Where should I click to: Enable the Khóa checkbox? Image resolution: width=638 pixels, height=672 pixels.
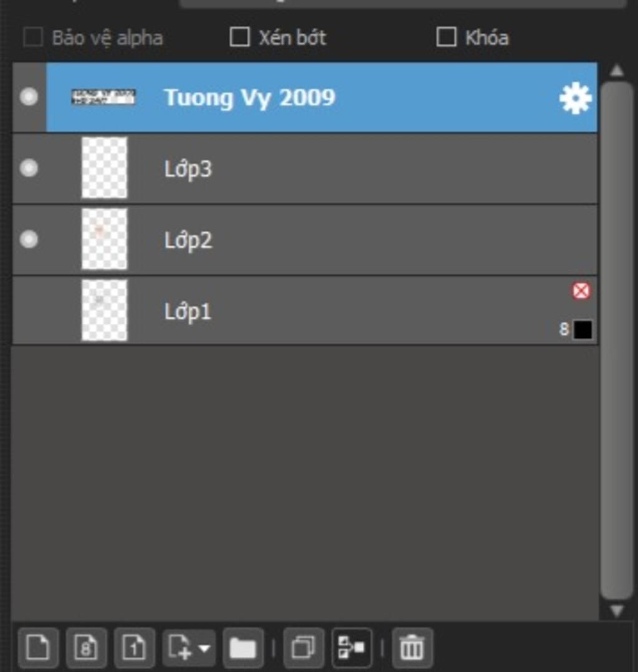(446, 37)
